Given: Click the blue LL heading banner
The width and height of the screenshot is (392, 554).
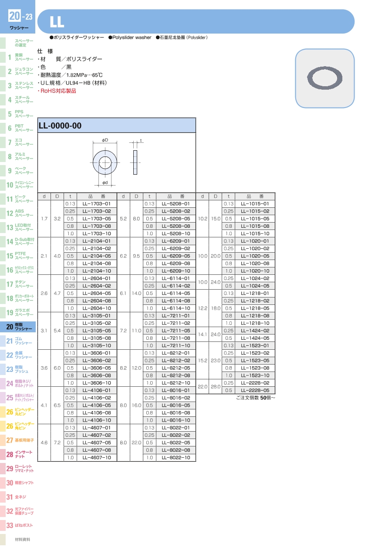Looking at the screenshot, I should (196, 21).
